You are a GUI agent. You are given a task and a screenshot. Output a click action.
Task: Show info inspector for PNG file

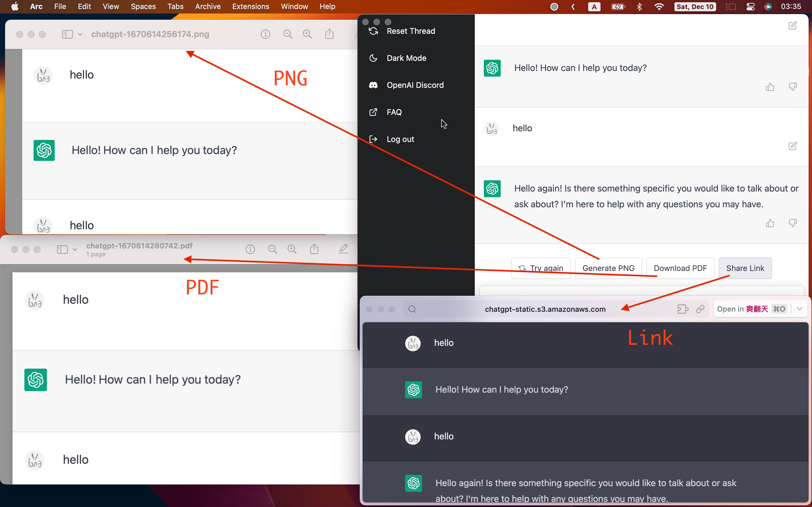(x=265, y=34)
